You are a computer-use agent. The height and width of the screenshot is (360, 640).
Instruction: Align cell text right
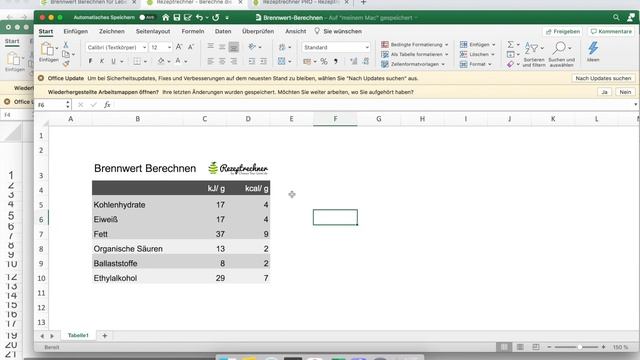[x=233, y=61]
